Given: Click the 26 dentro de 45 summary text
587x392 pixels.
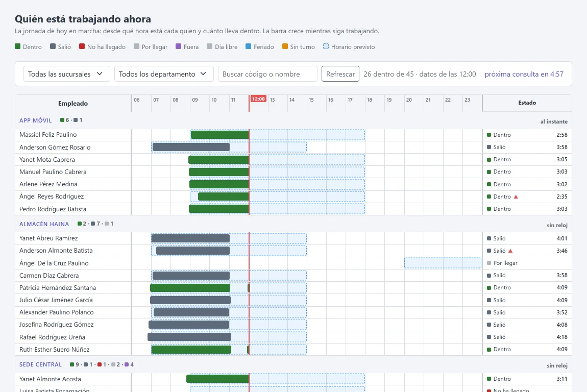Looking at the screenshot, I should (388, 74).
